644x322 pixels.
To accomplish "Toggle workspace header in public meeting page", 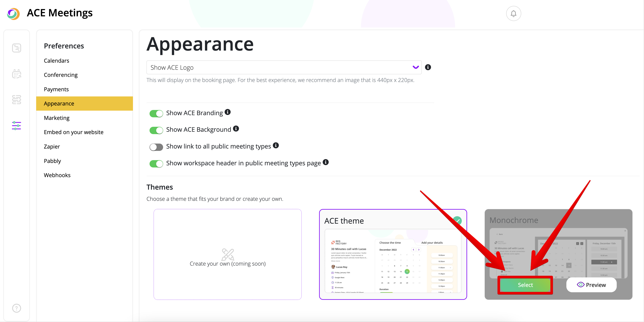I will click(156, 164).
